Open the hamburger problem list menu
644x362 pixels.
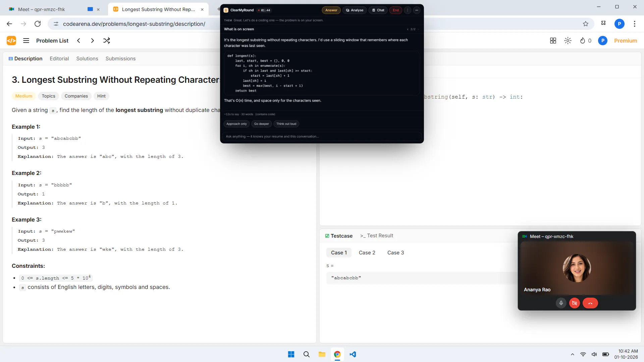[x=26, y=41]
